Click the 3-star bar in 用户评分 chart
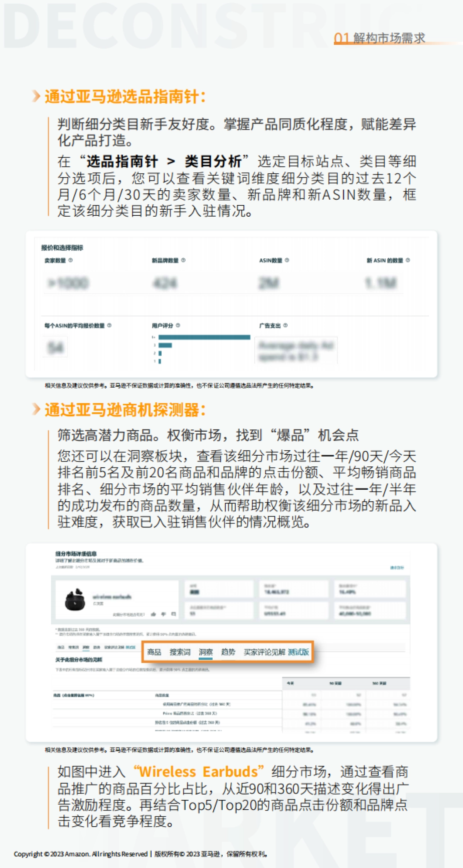Image resolution: width=463 pixels, height=868 pixels. pyautogui.click(x=165, y=345)
